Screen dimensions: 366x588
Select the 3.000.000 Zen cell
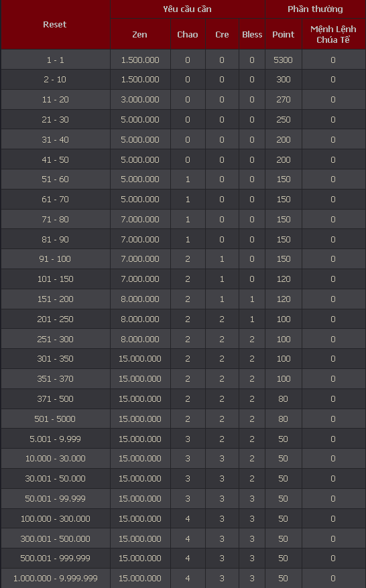(x=140, y=99)
